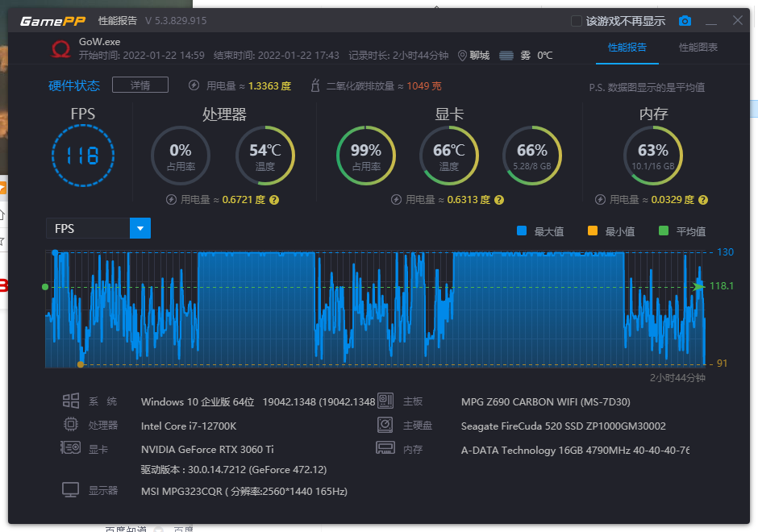Click the Windows system icon

pos(71,401)
